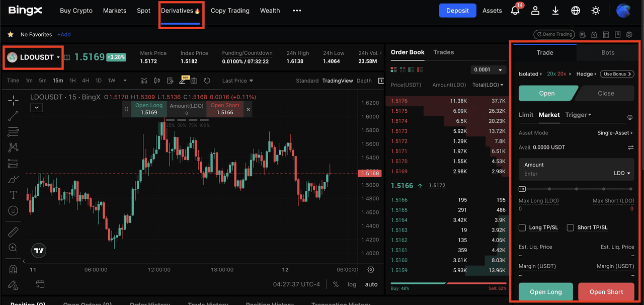Viewport: 644px width, 305px height.
Task: Open the trading calculator icon
Action: [606, 35]
